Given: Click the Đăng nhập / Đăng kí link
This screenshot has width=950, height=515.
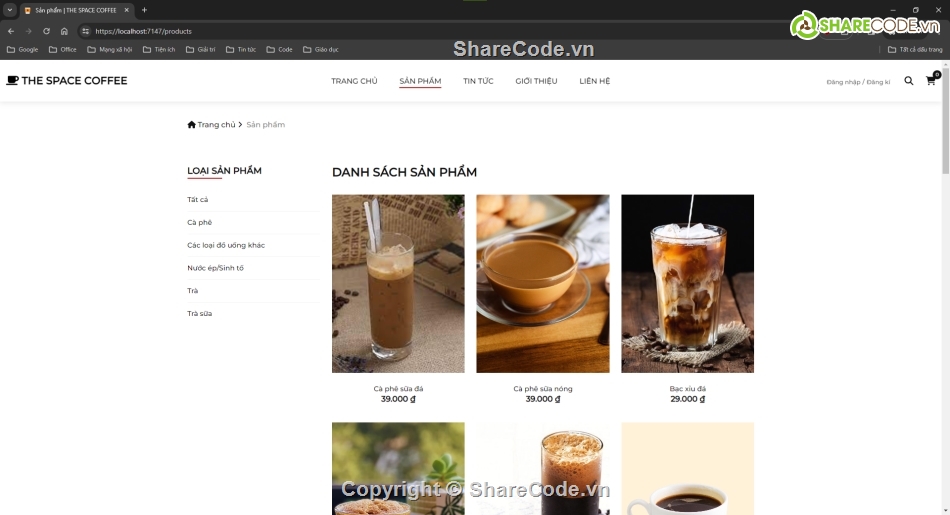Looking at the screenshot, I should 858,82.
